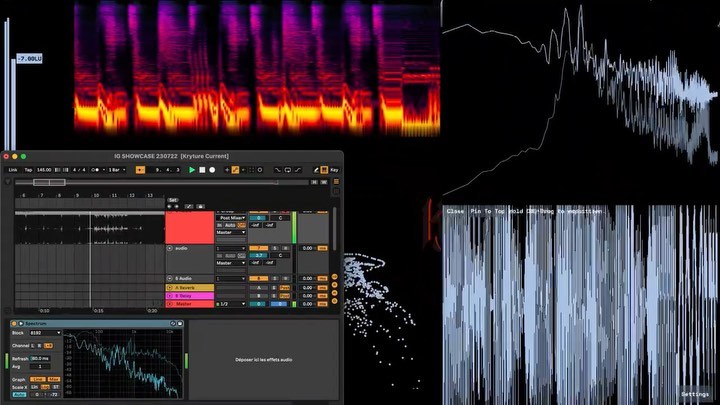Click the Stop button in transport
Screen dimensions: 720x405
coord(202,170)
